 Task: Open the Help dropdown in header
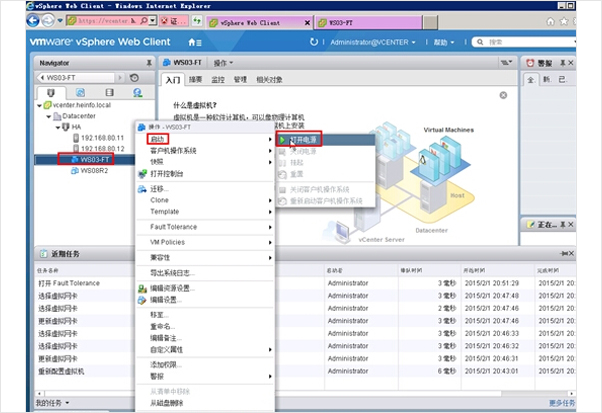pos(444,42)
